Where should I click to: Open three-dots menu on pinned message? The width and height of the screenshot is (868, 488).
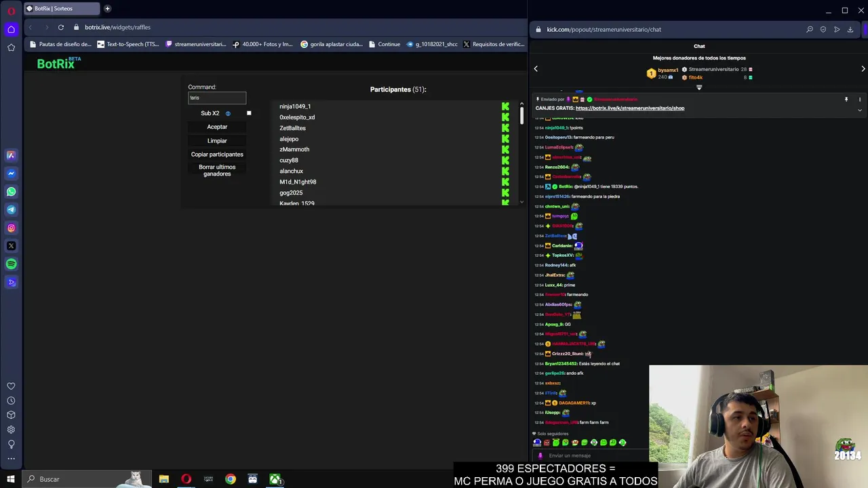click(860, 100)
